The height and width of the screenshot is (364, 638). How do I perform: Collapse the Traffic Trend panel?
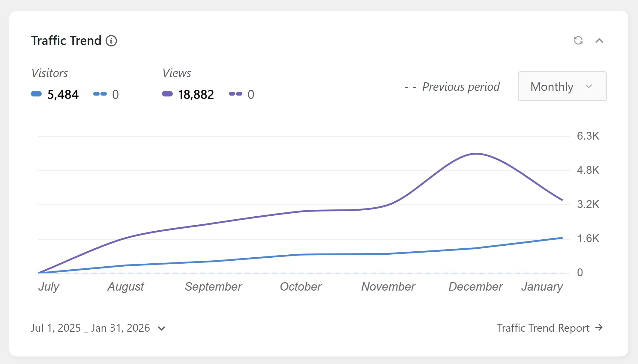599,41
